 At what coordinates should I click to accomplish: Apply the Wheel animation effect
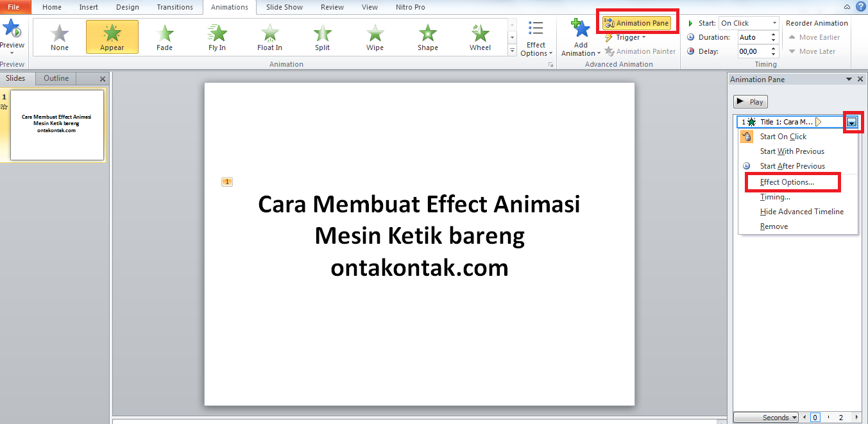[481, 37]
